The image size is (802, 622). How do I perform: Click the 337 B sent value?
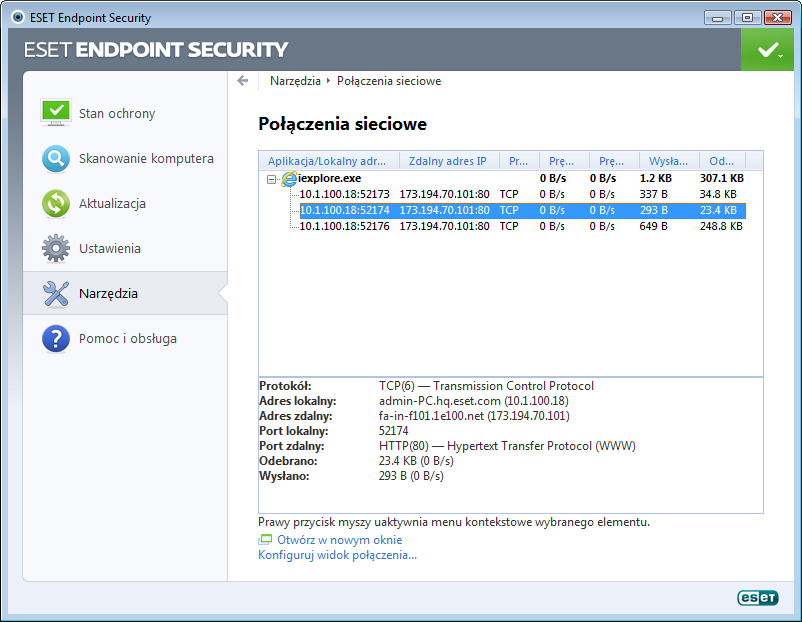(654, 194)
